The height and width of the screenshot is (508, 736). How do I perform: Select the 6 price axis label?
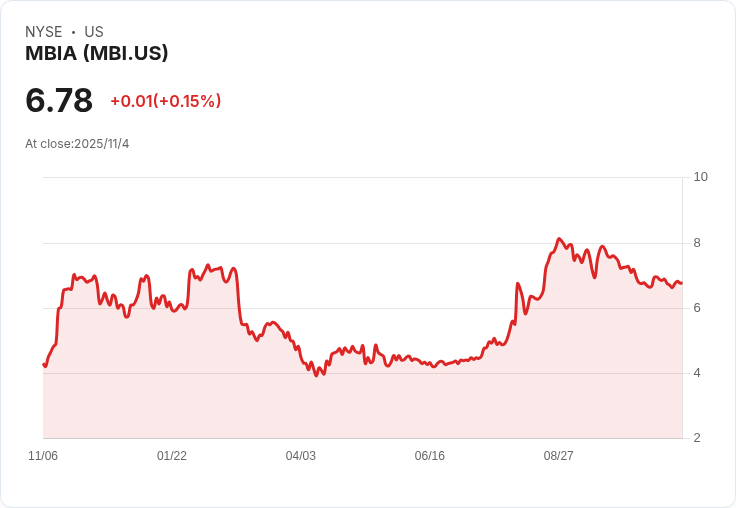click(697, 307)
